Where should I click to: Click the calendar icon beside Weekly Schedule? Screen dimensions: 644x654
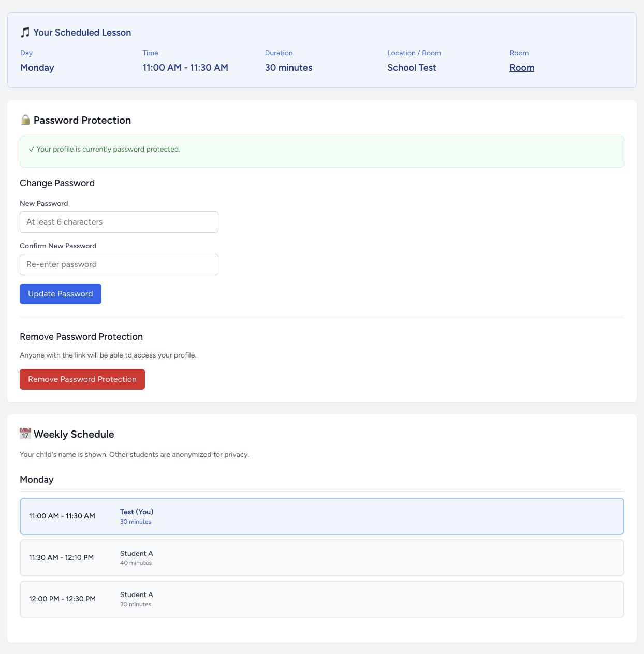25,434
